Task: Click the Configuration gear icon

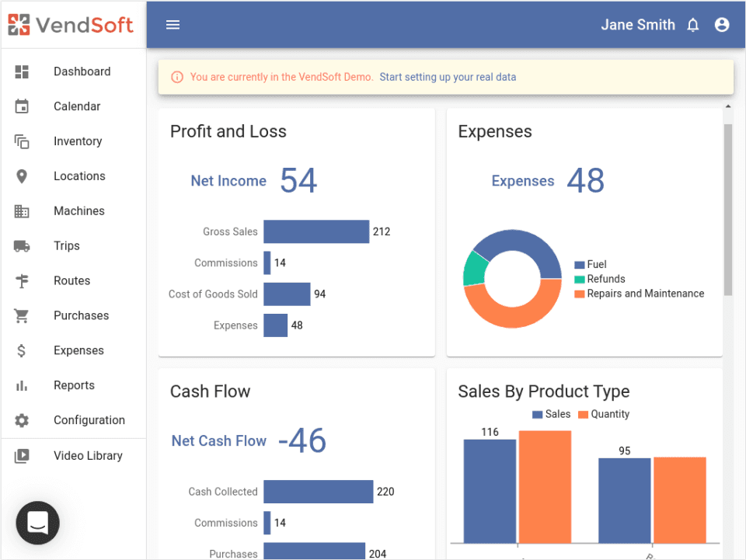Action: tap(22, 420)
